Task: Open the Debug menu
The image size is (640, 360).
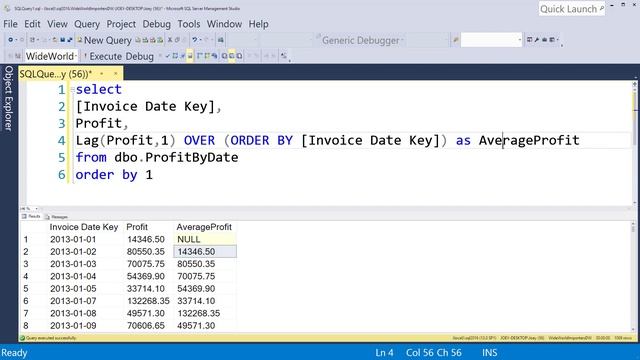Action: point(156,24)
